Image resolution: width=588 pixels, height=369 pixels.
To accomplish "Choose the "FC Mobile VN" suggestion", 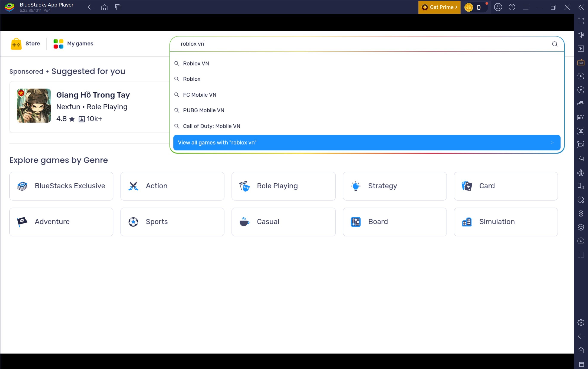I will [x=367, y=95].
